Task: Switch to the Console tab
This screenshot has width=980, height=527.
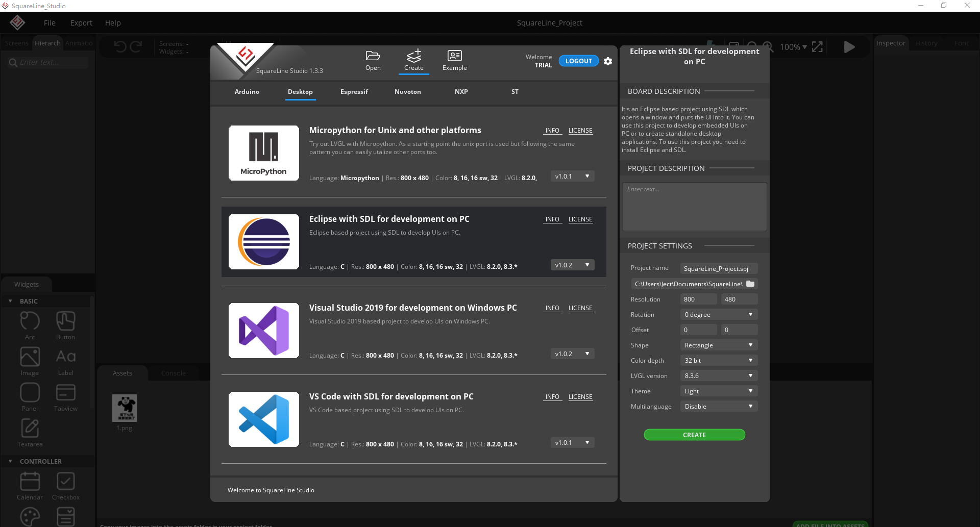Action: pyautogui.click(x=174, y=373)
